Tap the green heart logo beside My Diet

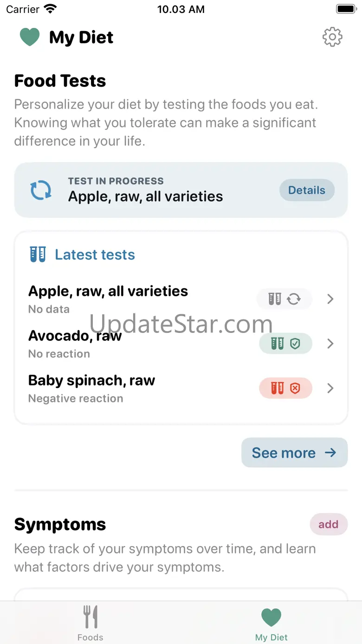tap(30, 37)
